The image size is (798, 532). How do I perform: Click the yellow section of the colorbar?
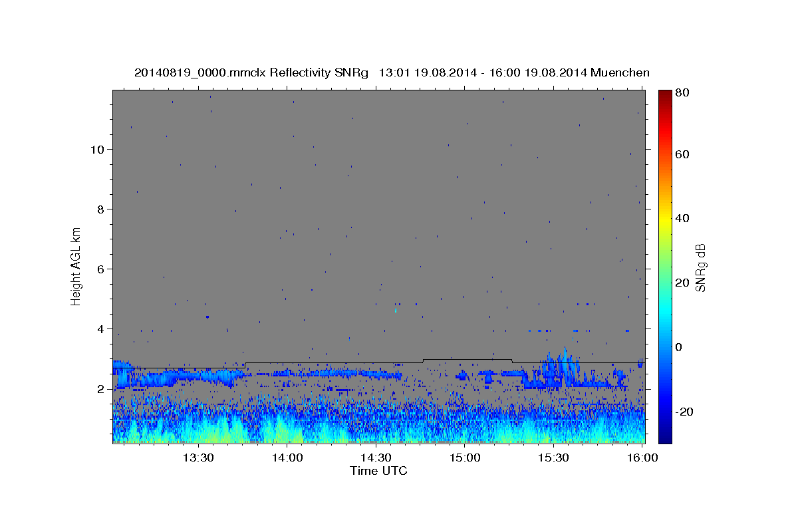665,219
